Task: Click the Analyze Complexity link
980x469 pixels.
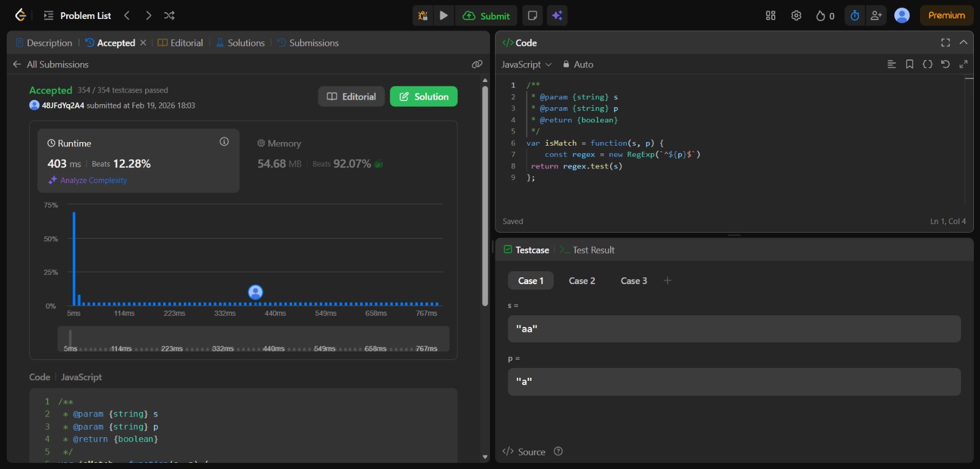Action: tap(93, 181)
